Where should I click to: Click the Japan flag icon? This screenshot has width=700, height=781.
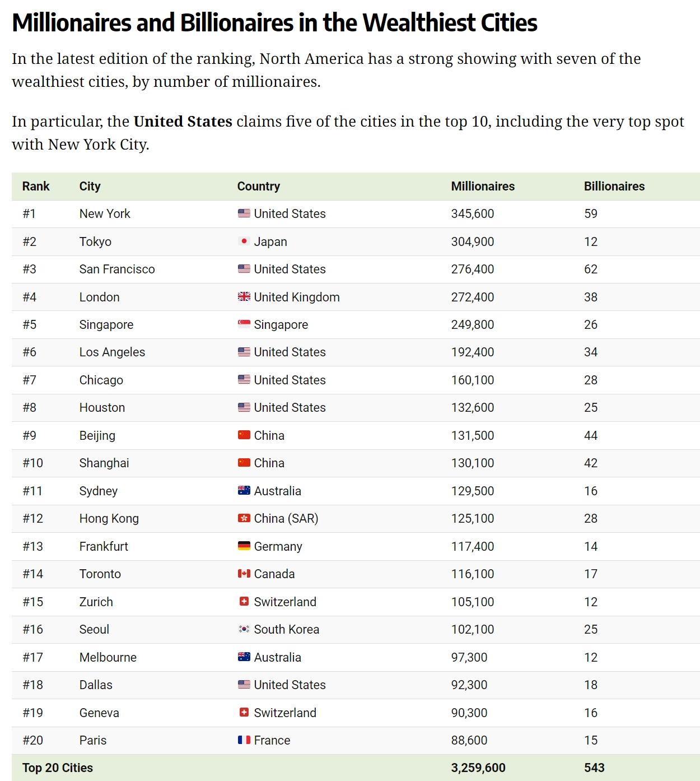click(x=244, y=241)
